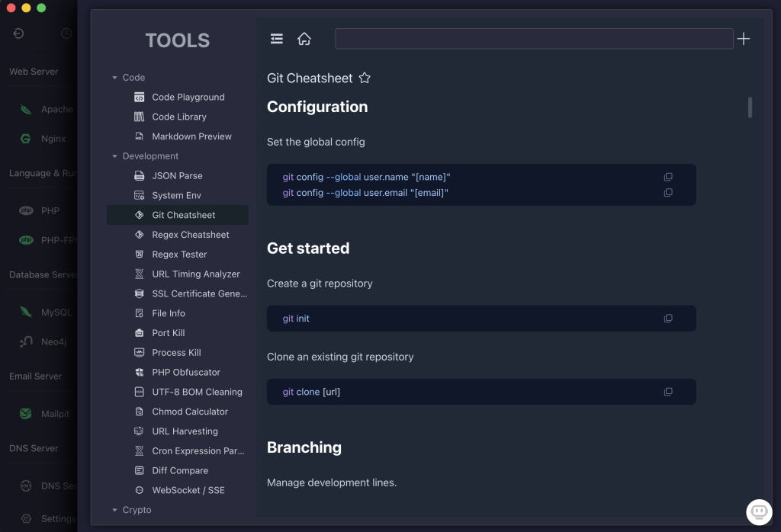The height and width of the screenshot is (532, 781).
Task: Collapse the Development tree group
Action: [114, 156]
